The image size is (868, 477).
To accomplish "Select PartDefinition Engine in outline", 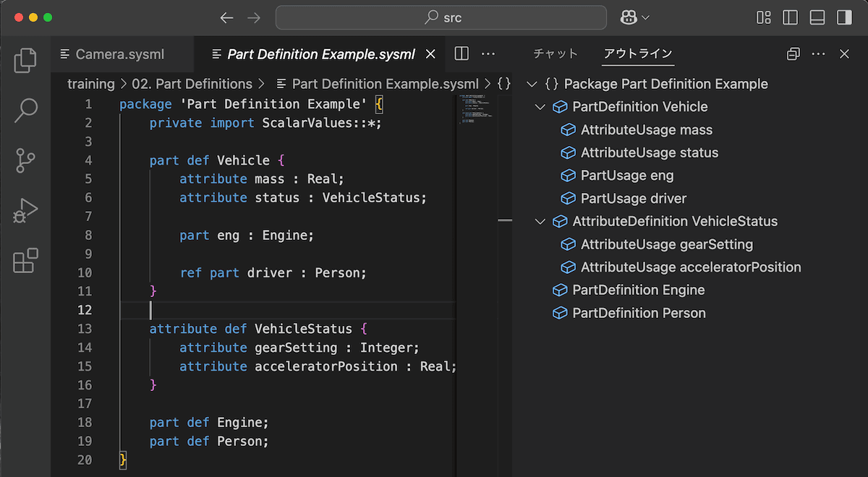I will [x=639, y=291].
